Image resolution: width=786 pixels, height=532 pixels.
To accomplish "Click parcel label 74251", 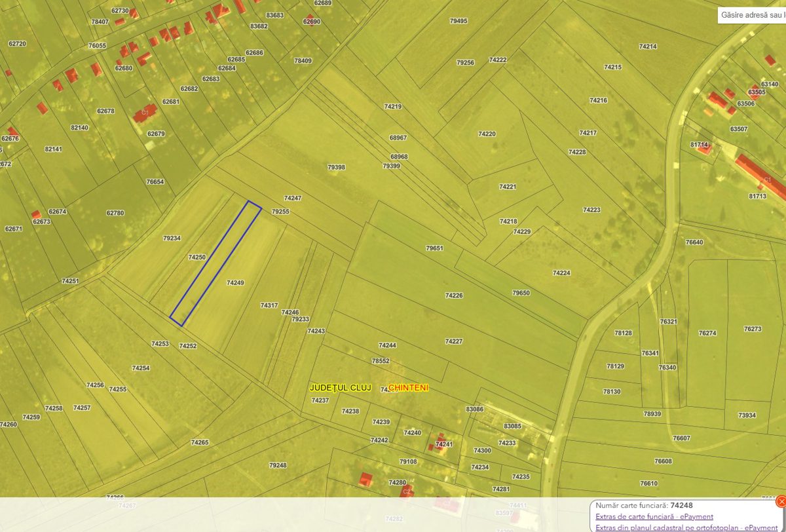I will point(70,281).
